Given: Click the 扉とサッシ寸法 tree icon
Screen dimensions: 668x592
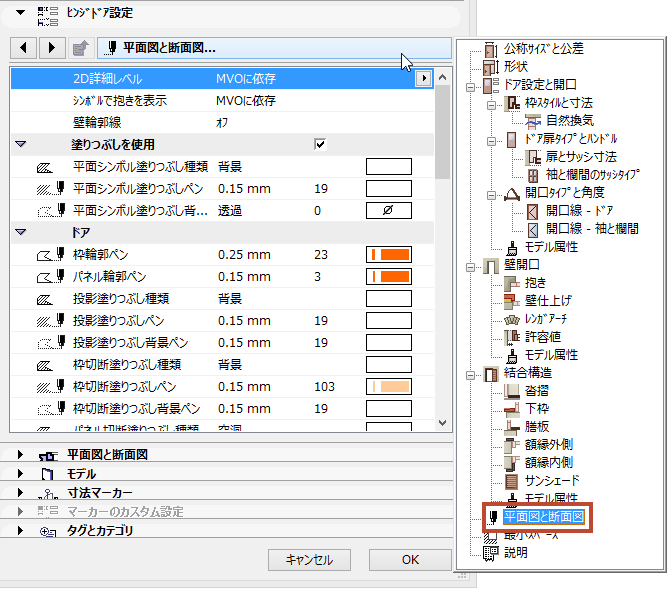Looking at the screenshot, I should pyautogui.click(x=533, y=157).
